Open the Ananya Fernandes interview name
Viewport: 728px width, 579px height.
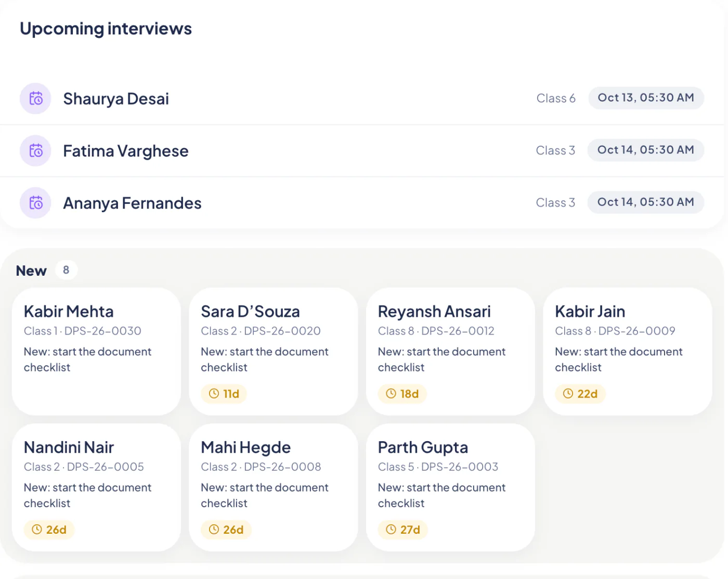pyautogui.click(x=132, y=203)
